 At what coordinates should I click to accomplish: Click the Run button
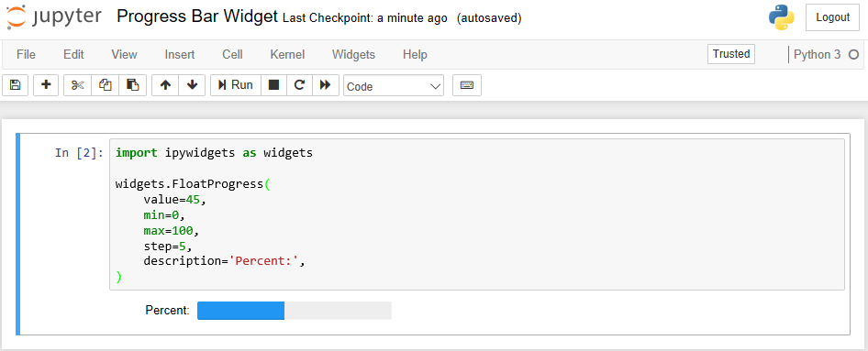[236, 85]
